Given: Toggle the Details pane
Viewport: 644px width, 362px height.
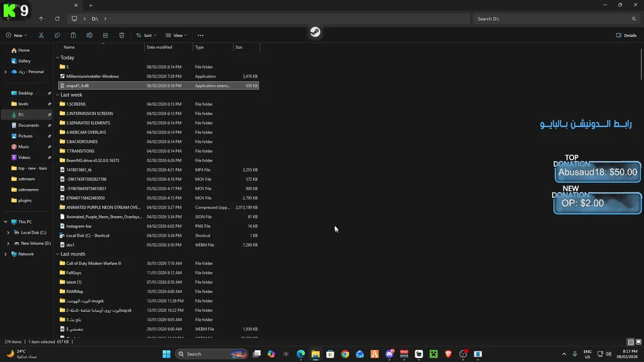Looking at the screenshot, I should (x=626, y=35).
